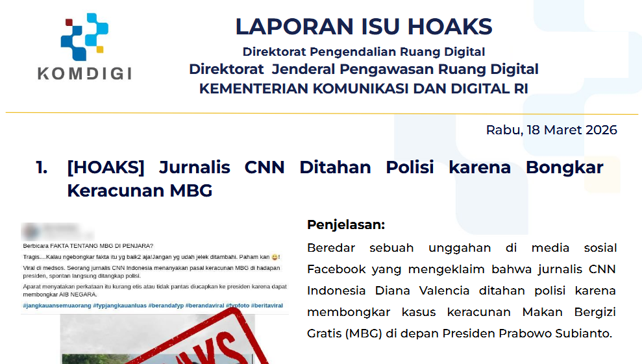Click the '[HOAKS] Jurnalis CNN Ditahan Polisi' heading
Image resolution: width=642 pixels, height=364 pixels.
(250, 167)
